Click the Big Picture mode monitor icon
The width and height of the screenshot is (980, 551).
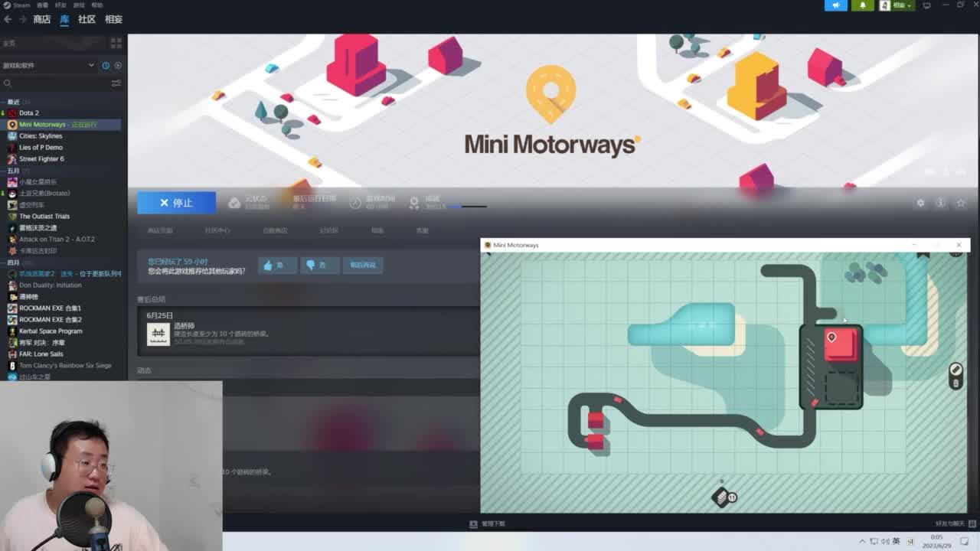click(x=926, y=5)
